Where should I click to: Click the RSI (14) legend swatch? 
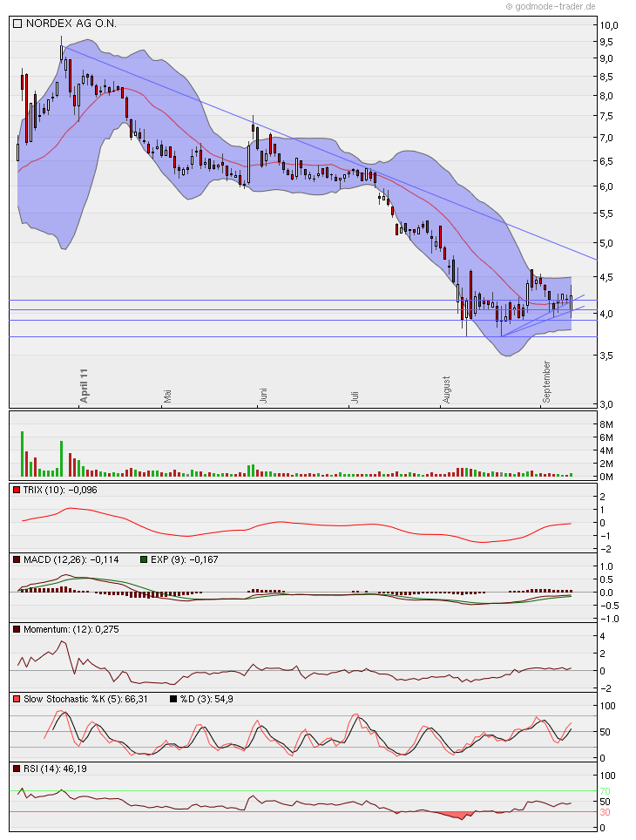pyautogui.click(x=17, y=769)
